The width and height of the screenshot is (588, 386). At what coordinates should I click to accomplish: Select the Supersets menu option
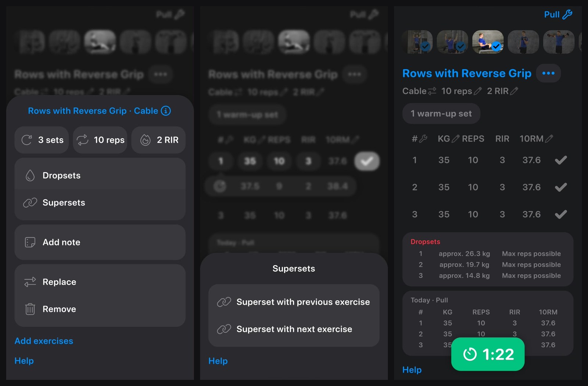tap(100, 202)
